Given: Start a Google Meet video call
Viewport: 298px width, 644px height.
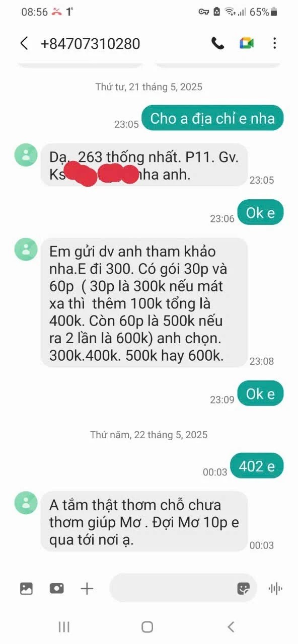Looking at the screenshot, I should click(x=246, y=43).
